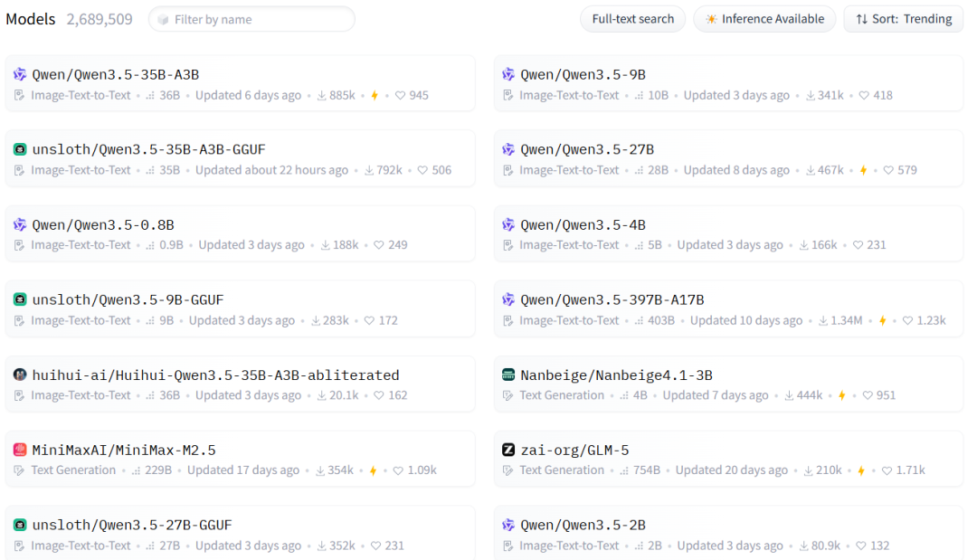Open the Huihui-Qwen3.5-35B-A3B-abliterated model
Image resolution: width=977 pixels, height=560 pixels.
(215, 375)
